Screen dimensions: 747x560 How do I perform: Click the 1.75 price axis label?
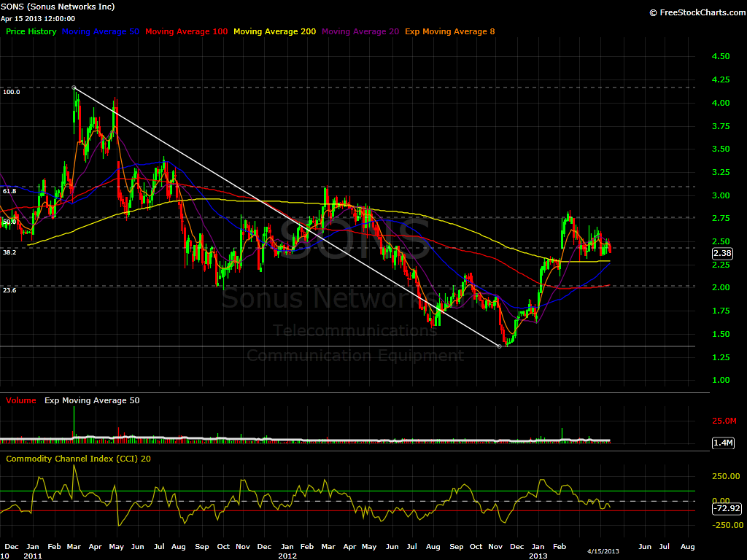(x=721, y=311)
